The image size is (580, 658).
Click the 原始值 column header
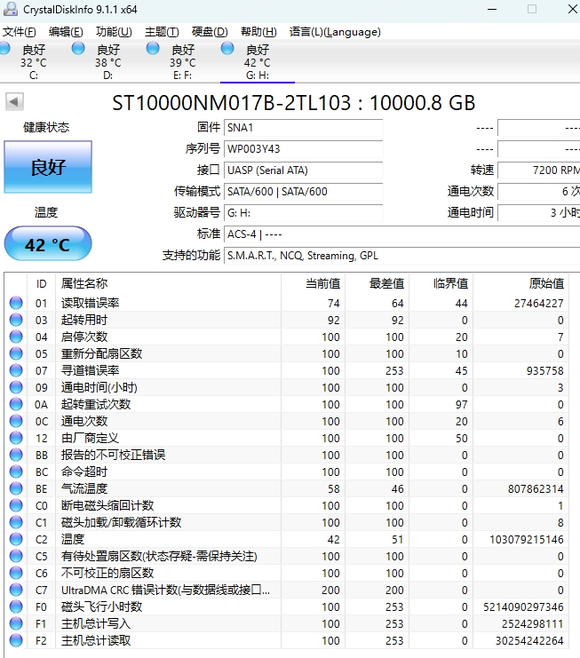521,284
